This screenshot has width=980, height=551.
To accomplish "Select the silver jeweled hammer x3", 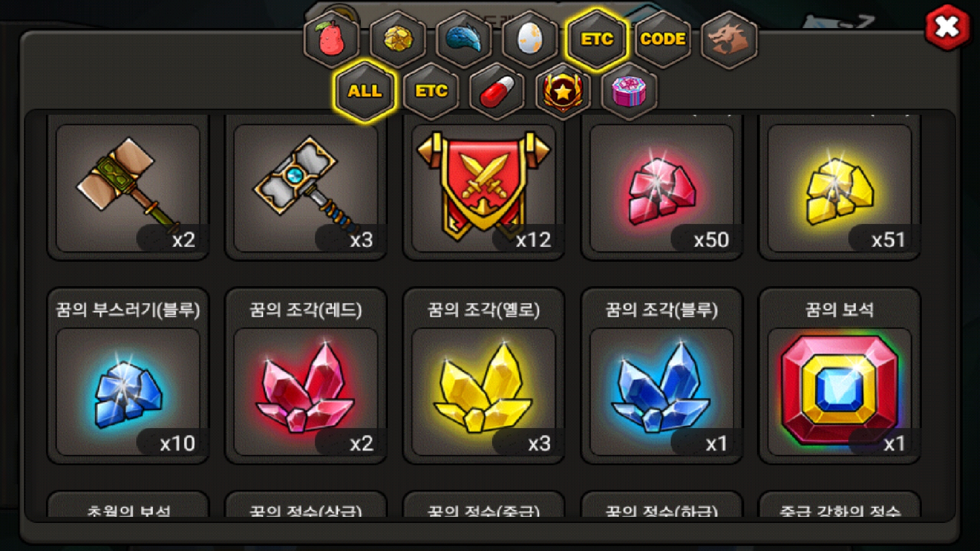I will coord(306,188).
